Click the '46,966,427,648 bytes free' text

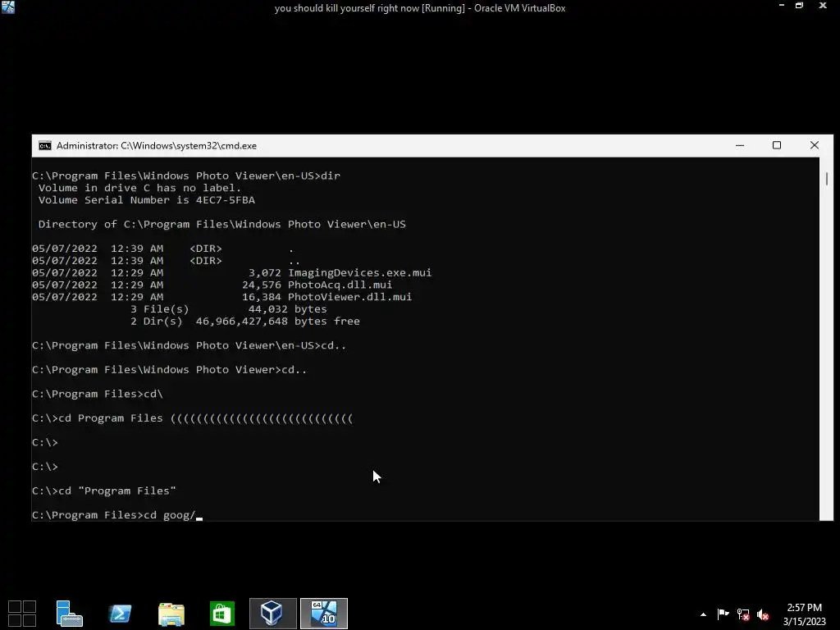click(x=277, y=322)
